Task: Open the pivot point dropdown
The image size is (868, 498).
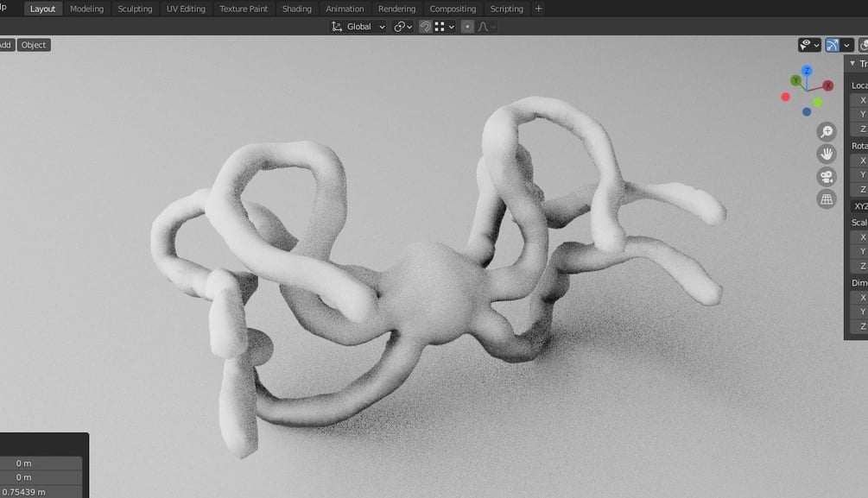Action: point(403,27)
